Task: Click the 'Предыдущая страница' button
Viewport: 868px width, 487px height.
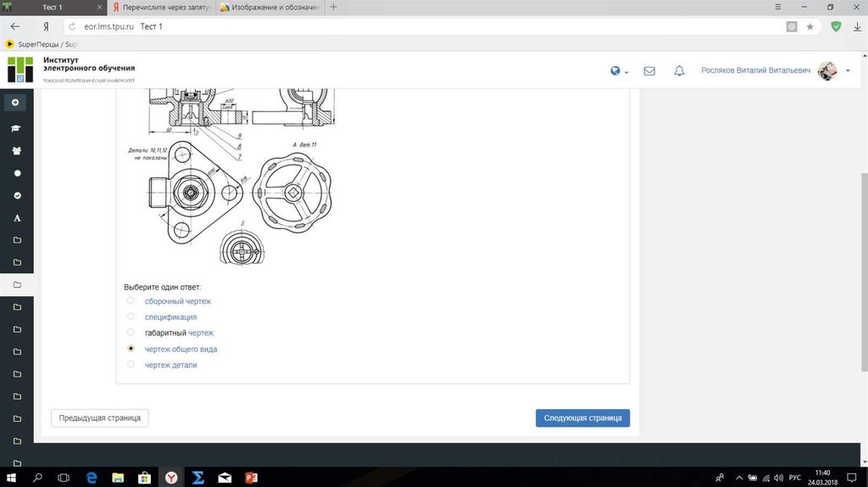Action: [100, 417]
